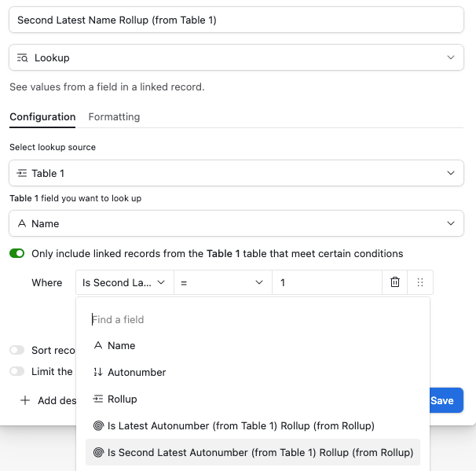This screenshot has width=476, height=471.
Task: Turn on the Limit the records toggle
Action: pyautogui.click(x=17, y=371)
